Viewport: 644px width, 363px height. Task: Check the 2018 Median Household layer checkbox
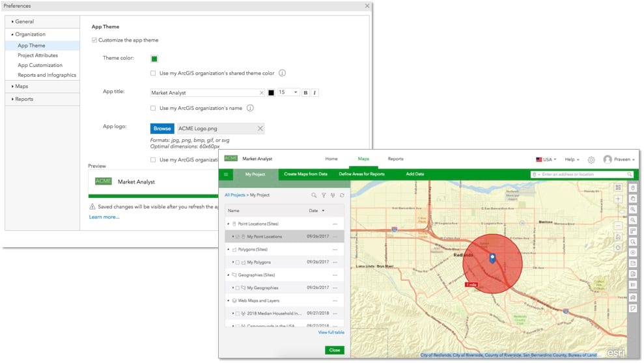point(238,314)
